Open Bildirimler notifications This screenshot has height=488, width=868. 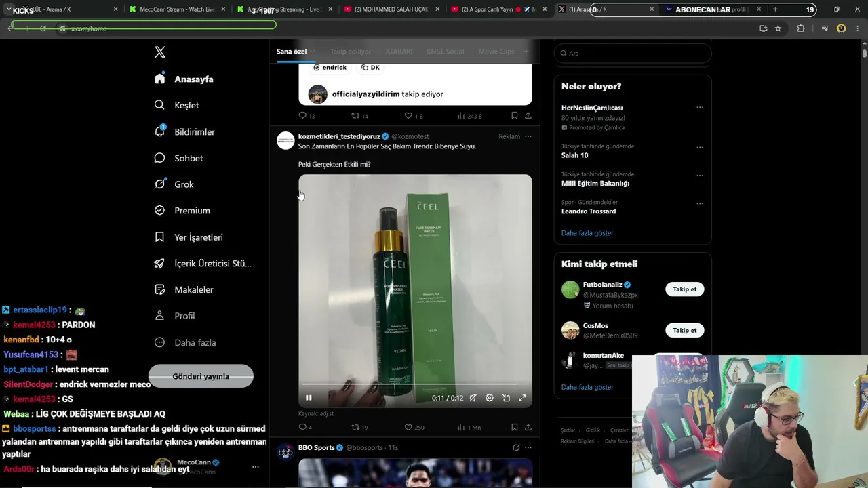click(184, 131)
